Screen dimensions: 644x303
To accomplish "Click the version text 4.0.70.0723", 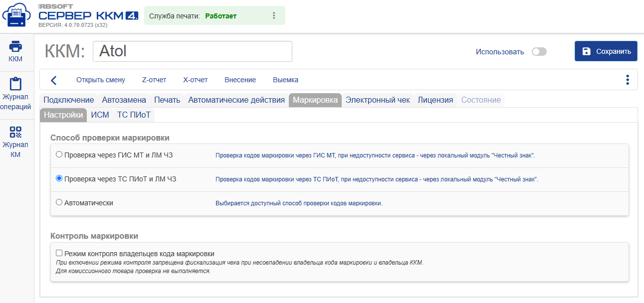I will [73, 24].
